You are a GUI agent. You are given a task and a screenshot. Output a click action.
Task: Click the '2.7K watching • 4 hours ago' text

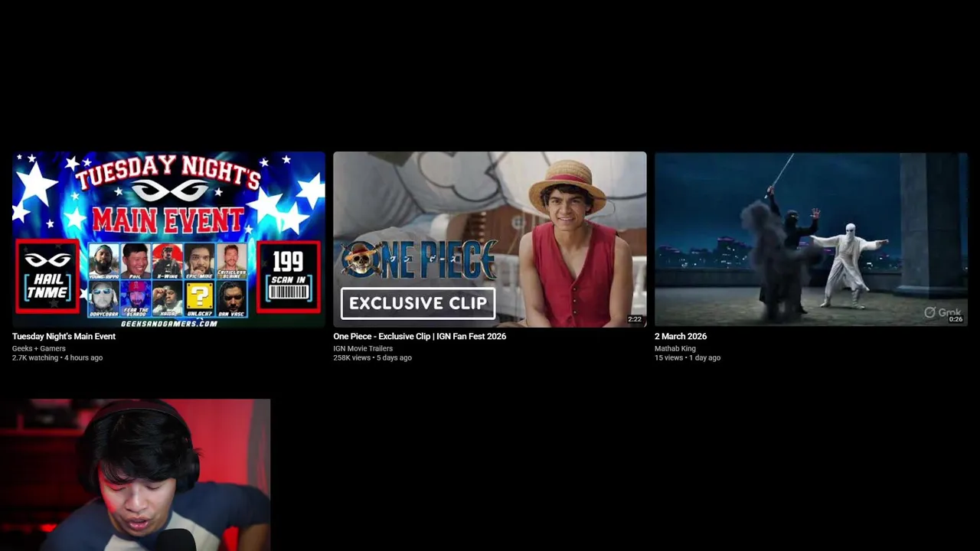(57, 357)
